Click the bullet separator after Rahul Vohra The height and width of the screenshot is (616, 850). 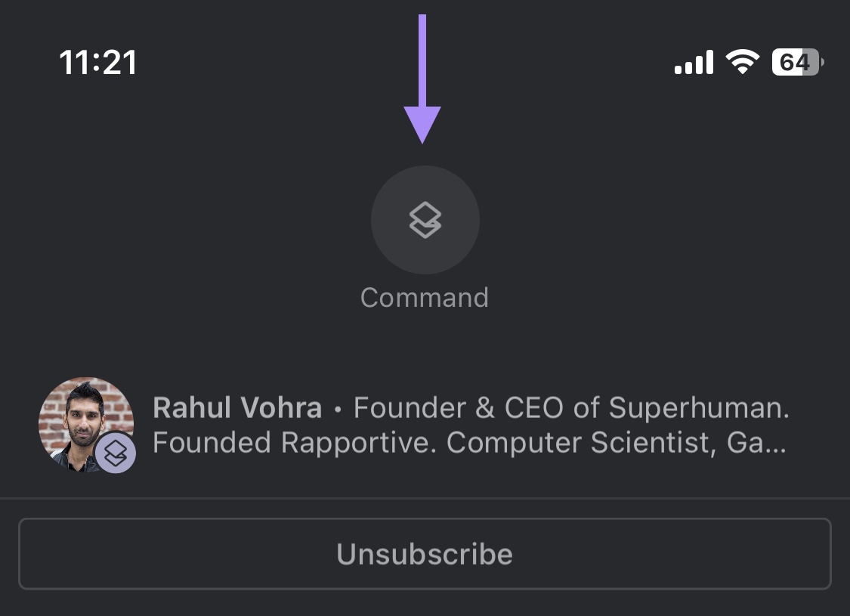pyautogui.click(x=338, y=410)
